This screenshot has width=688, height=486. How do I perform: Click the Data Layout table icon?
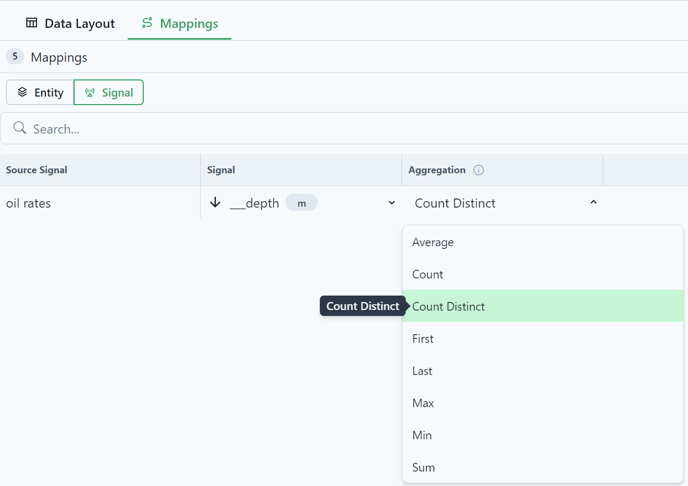click(32, 23)
